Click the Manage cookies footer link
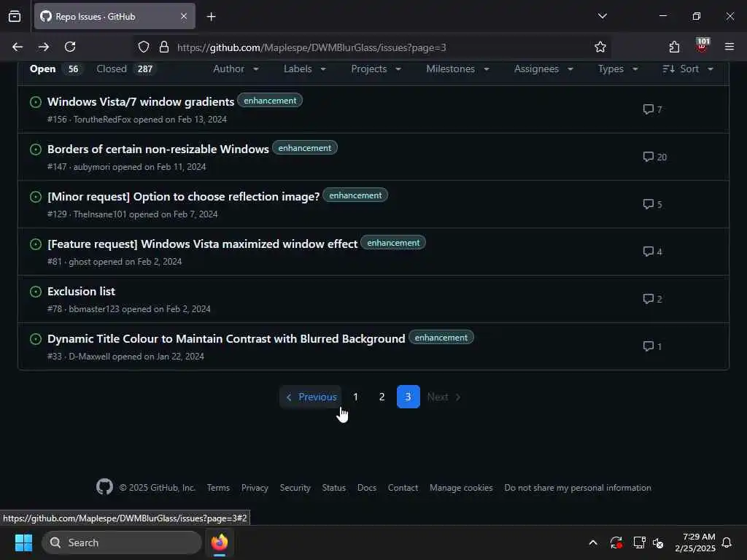Image resolution: width=747 pixels, height=560 pixels. coord(461,488)
